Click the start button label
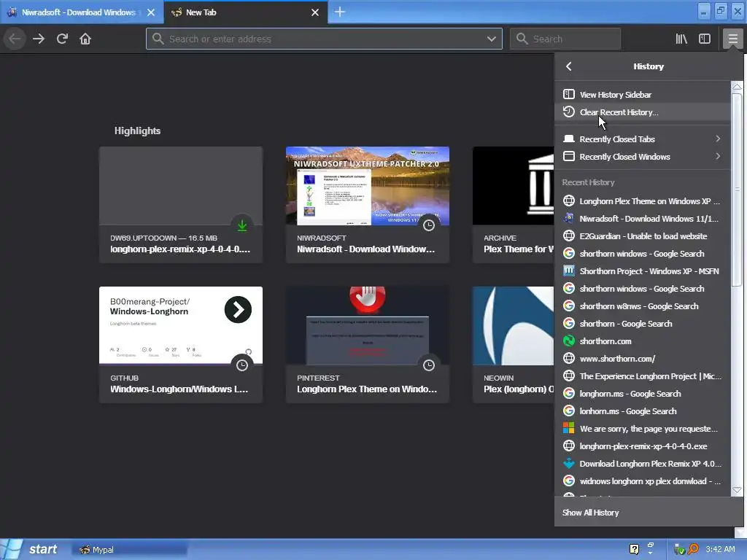Image resolution: width=747 pixels, height=560 pixels. tap(43, 549)
